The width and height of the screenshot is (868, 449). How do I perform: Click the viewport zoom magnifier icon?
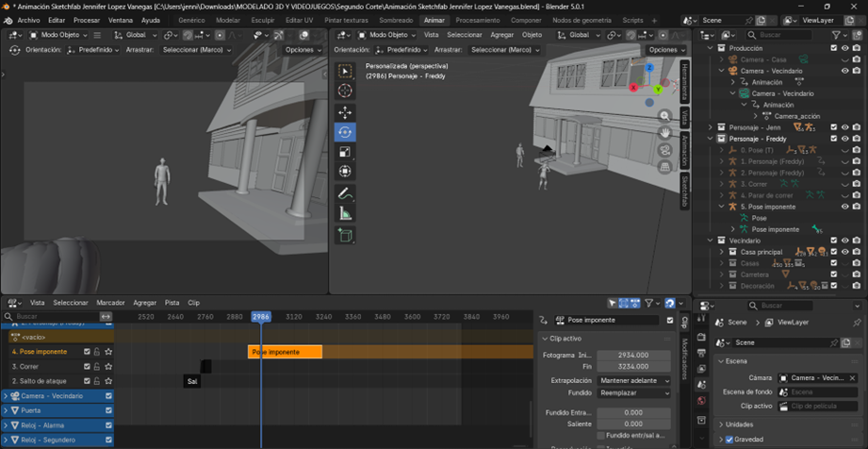[x=664, y=116]
